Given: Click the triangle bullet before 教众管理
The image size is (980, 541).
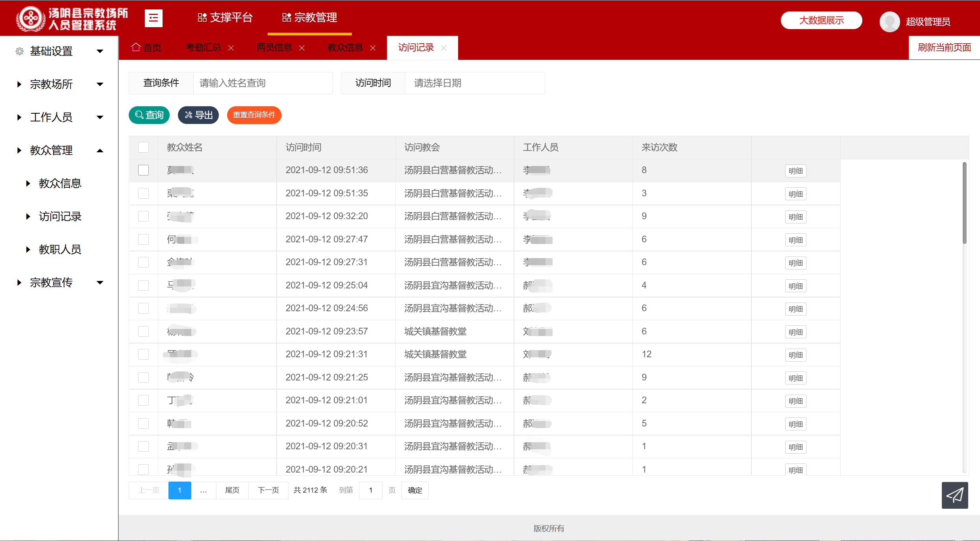Looking at the screenshot, I should coord(19,150).
